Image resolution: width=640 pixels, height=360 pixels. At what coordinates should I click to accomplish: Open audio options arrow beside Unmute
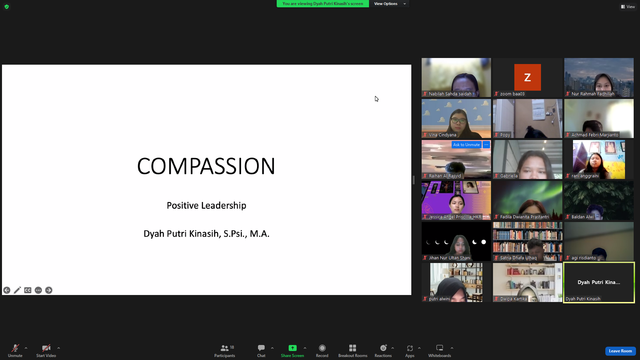[26, 348]
